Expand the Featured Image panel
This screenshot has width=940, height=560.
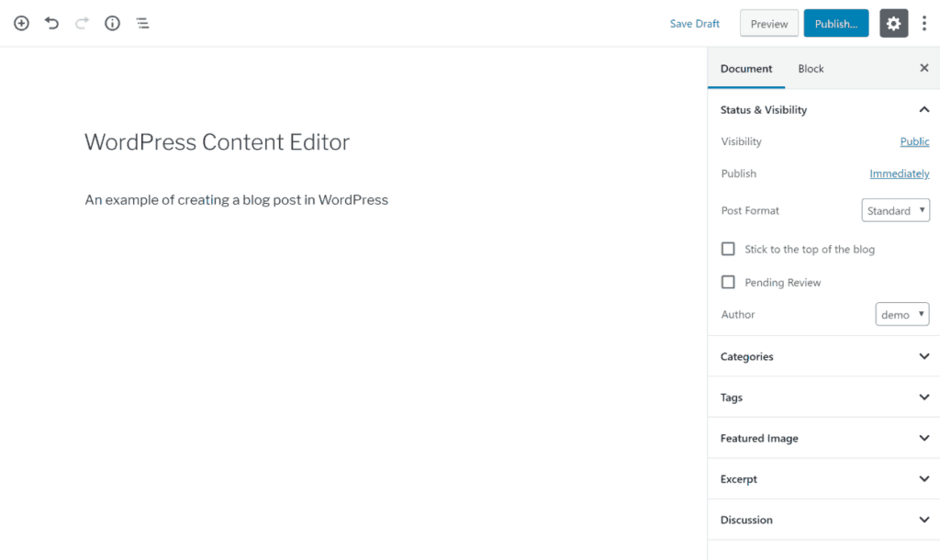[x=823, y=438]
